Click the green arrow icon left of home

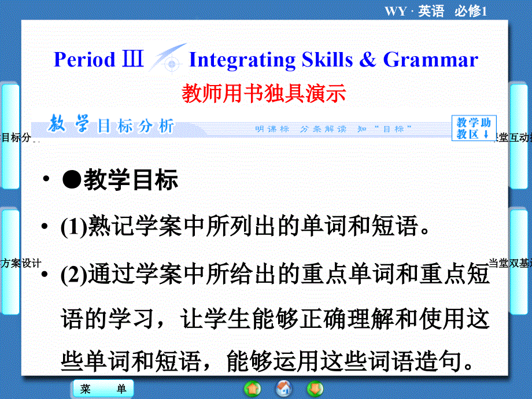(252, 388)
